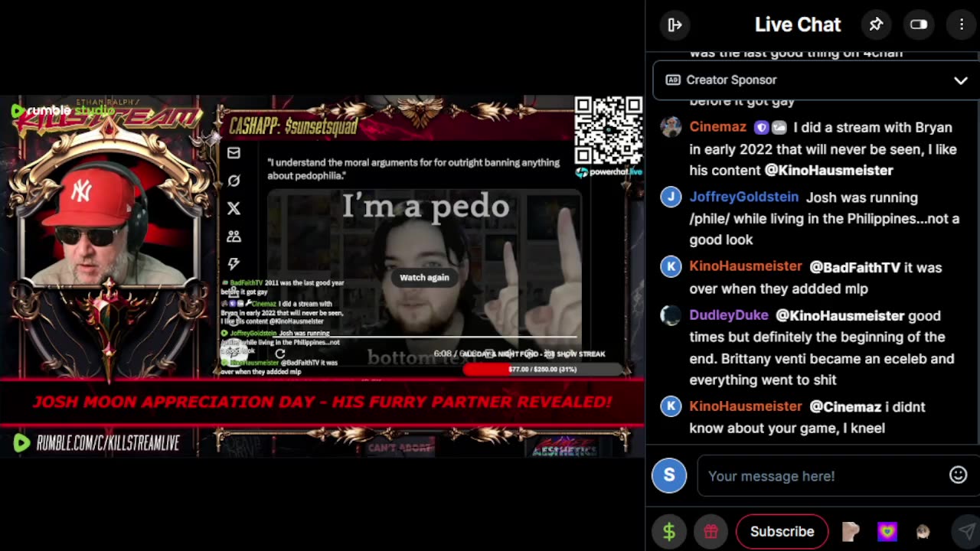This screenshot has width=980, height=551.
Task: Click JoffreyGoldstein's 'J' avatar in chat
Action: click(x=671, y=197)
